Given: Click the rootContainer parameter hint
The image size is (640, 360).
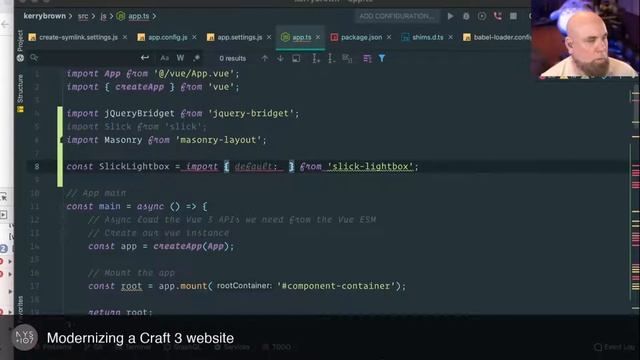Looking at the screenshot, I should (x=244, y=286).
